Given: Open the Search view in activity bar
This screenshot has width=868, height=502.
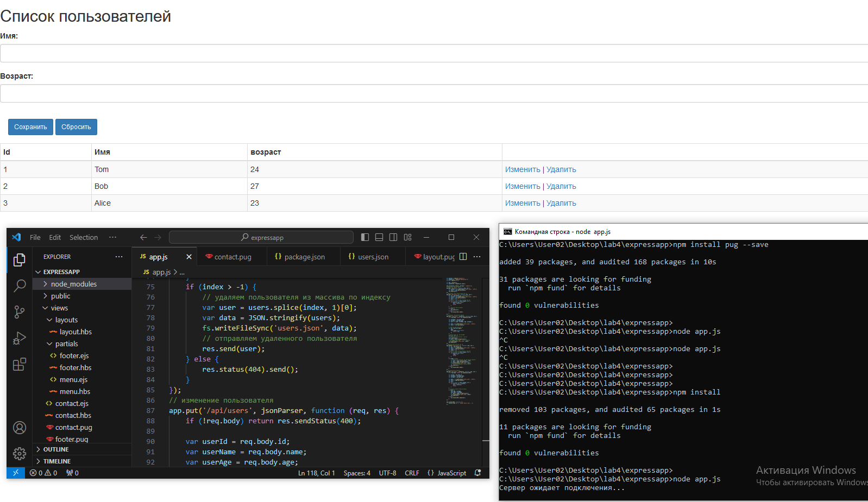Looking at the screenshot, I should click(20, 285).
